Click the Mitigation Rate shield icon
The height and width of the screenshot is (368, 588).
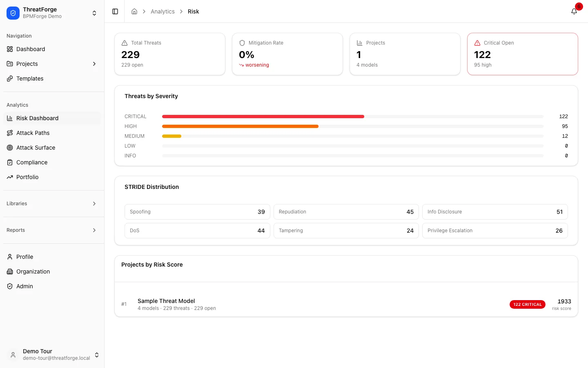242,43
